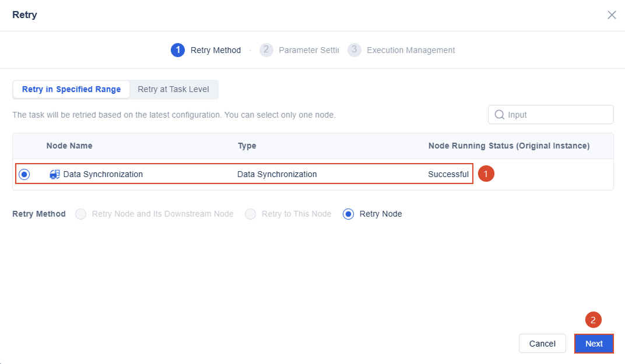Close the Retry dialog with X icon
The image size is (625, 364).
(x=612, y=15)
